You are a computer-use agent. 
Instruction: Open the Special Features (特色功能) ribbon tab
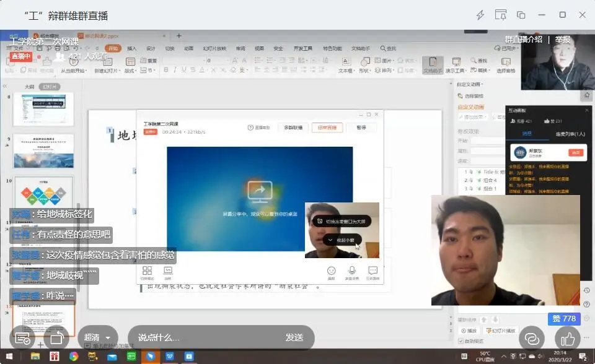(332, 48)
